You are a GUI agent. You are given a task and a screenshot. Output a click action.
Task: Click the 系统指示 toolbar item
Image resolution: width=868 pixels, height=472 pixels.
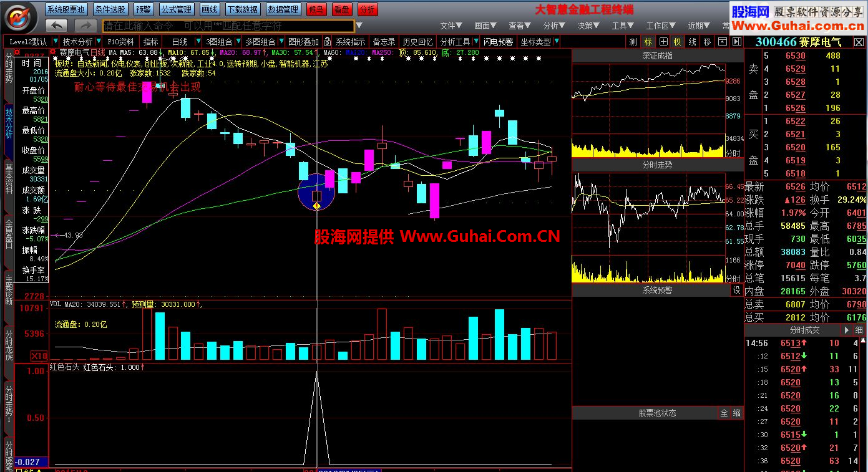coord(351,42)
